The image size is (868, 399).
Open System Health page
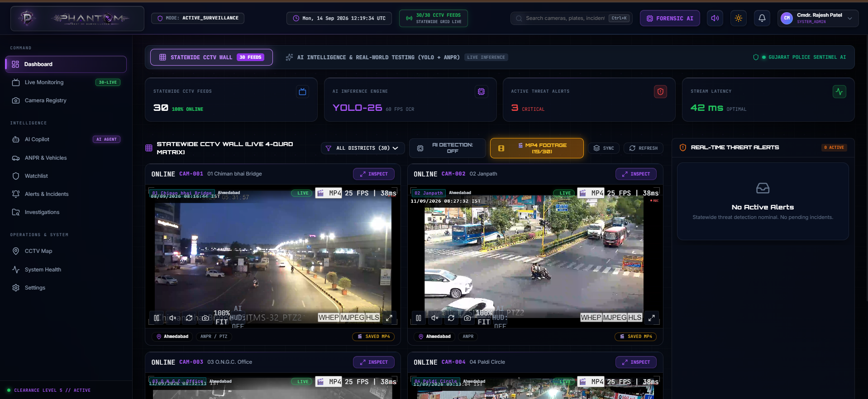(66, 270)
